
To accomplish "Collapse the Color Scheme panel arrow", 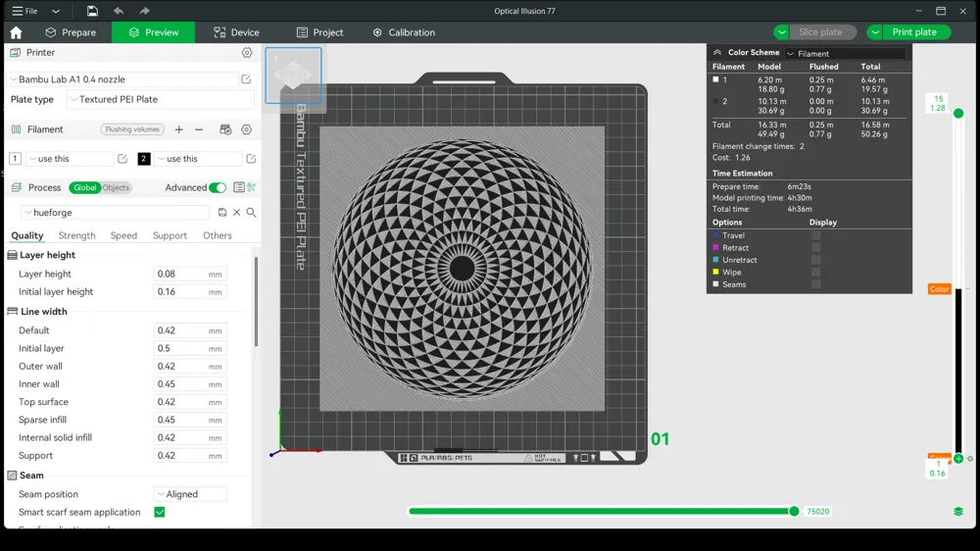I will [x=717, y=53].
